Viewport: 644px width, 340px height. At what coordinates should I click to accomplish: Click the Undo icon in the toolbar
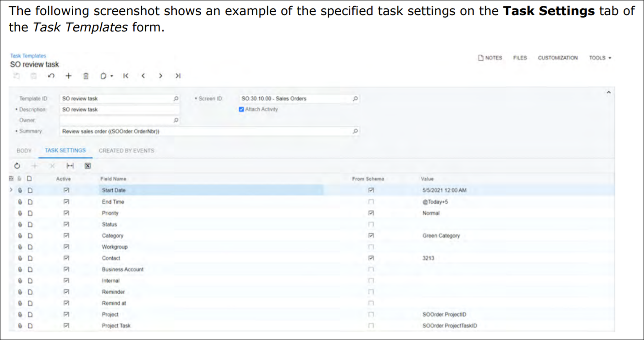tap(51, 76)
